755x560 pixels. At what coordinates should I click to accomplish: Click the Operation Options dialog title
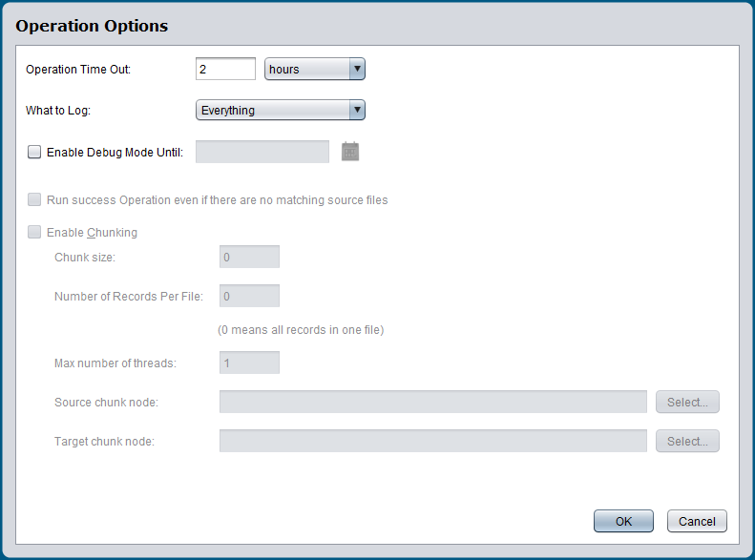click(x=92, y=26)
